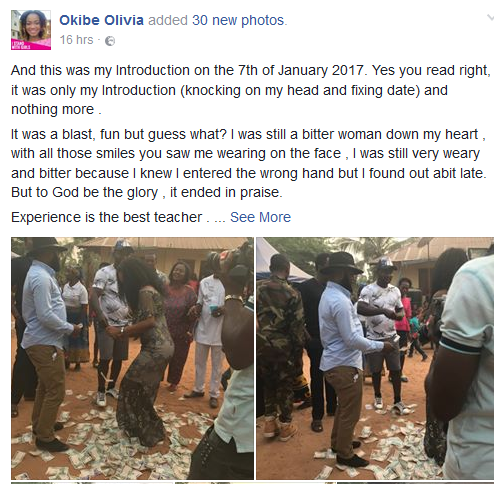Open the bottom-right partially visible photo strip

(416, 483)
